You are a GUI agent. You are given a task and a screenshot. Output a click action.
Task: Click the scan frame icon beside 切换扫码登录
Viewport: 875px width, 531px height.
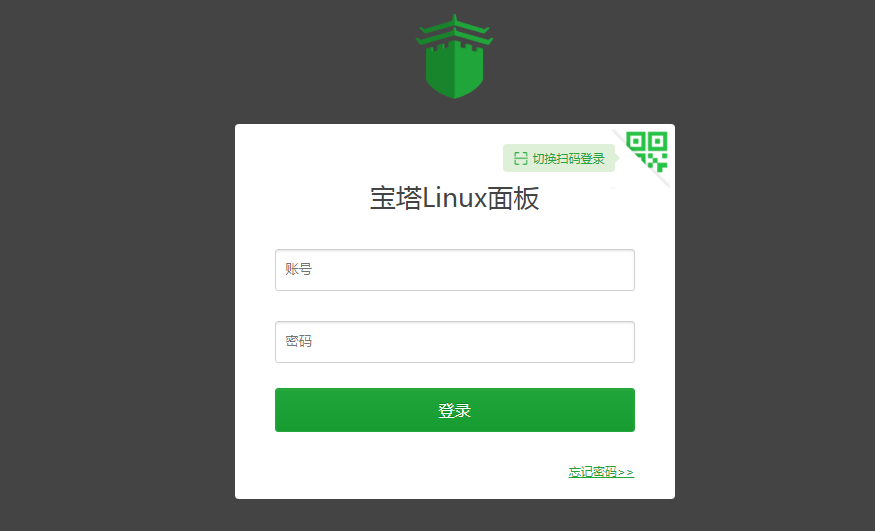[521, 158]
